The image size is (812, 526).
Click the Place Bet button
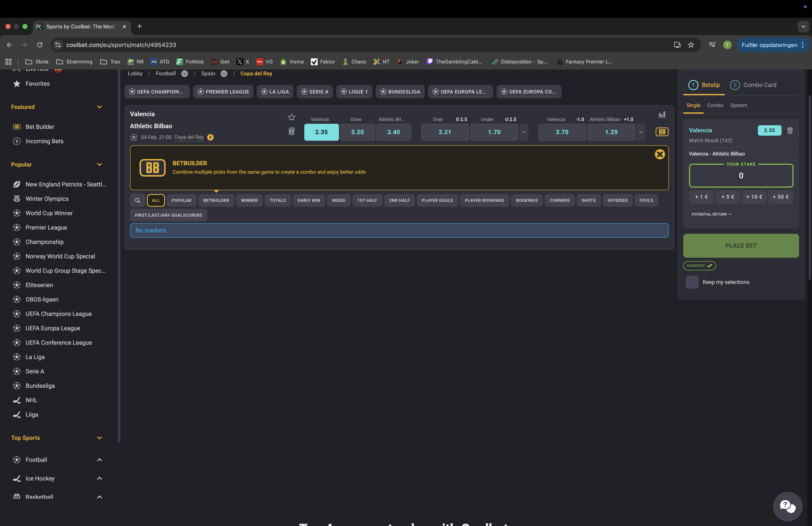[741, 246]
